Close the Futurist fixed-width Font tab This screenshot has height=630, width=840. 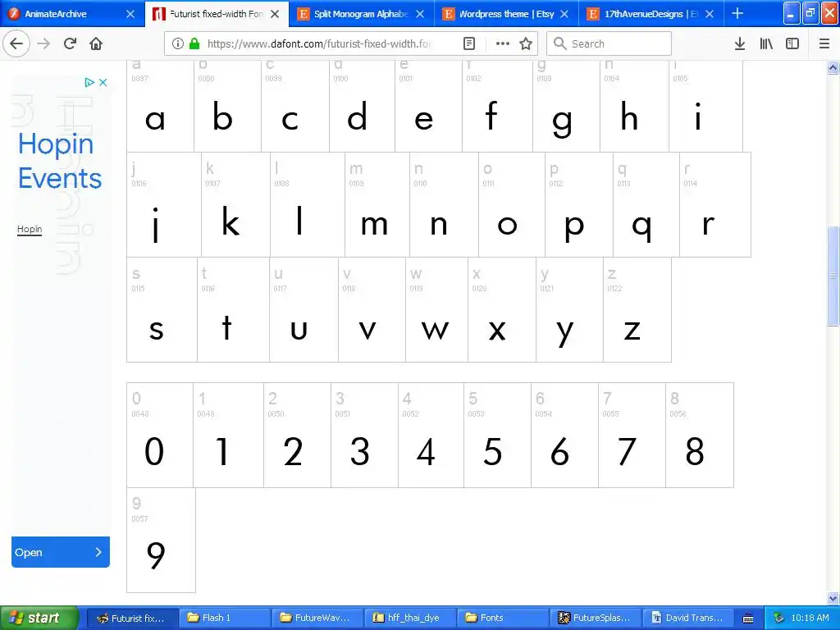[x=275, y=14]
